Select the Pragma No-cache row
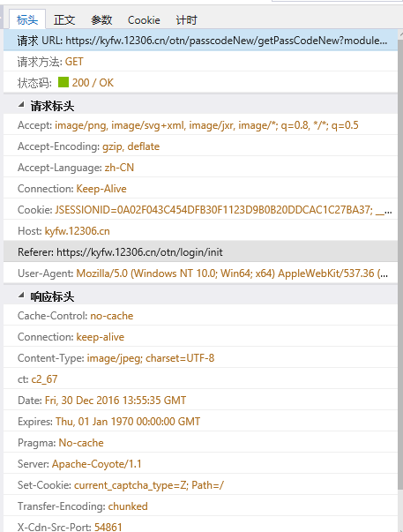Screen dimensions: 403x532 tap(200, 442)
